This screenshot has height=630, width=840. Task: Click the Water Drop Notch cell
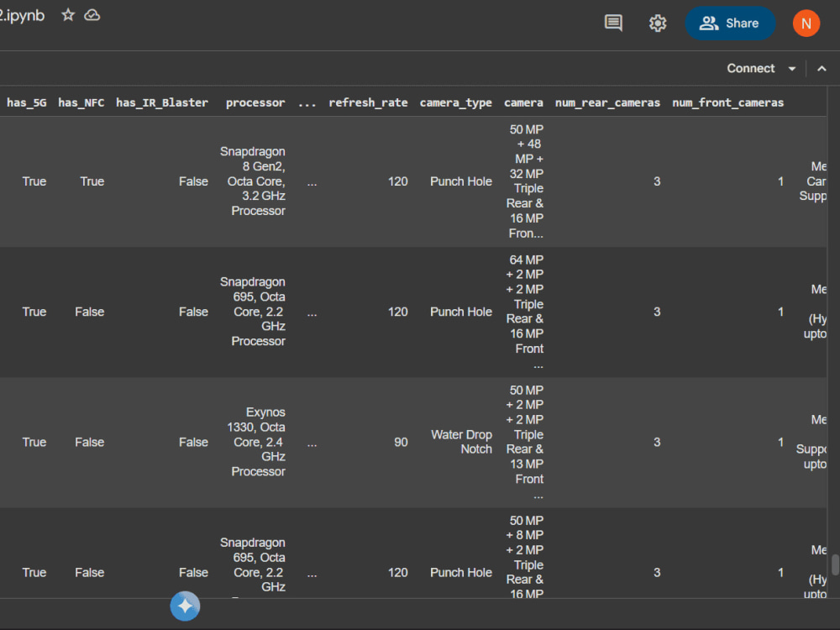461,442
